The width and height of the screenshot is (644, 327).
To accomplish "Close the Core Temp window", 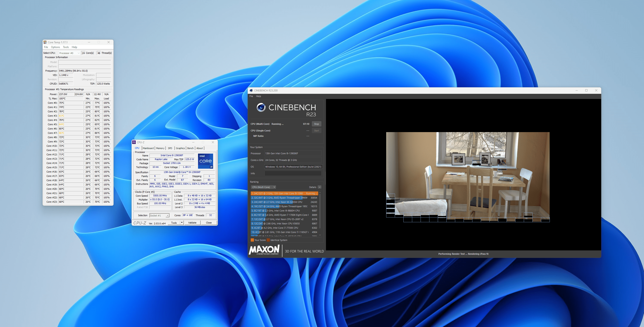I will [109, 42].
